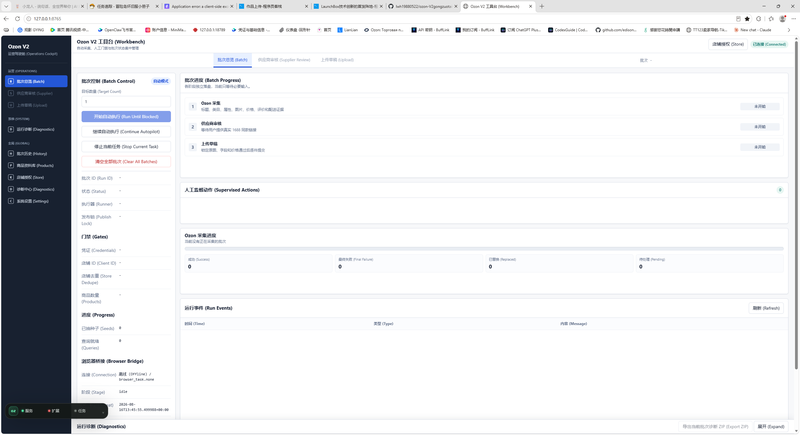
Task: Reload the page with the refresh icon
Action: click(x=17, y=18)
